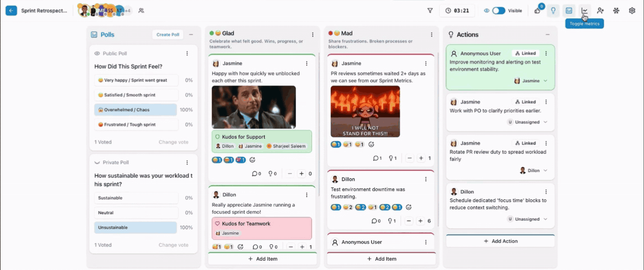Open comments on Jasmine's Mad card

point(377,158)
